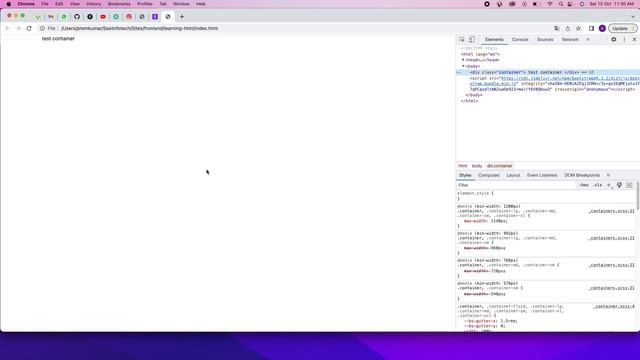The width and height of the screenshot is (640, 360).
Task: Select div.container in the breadcrumb bar
Action: (500, 166)
